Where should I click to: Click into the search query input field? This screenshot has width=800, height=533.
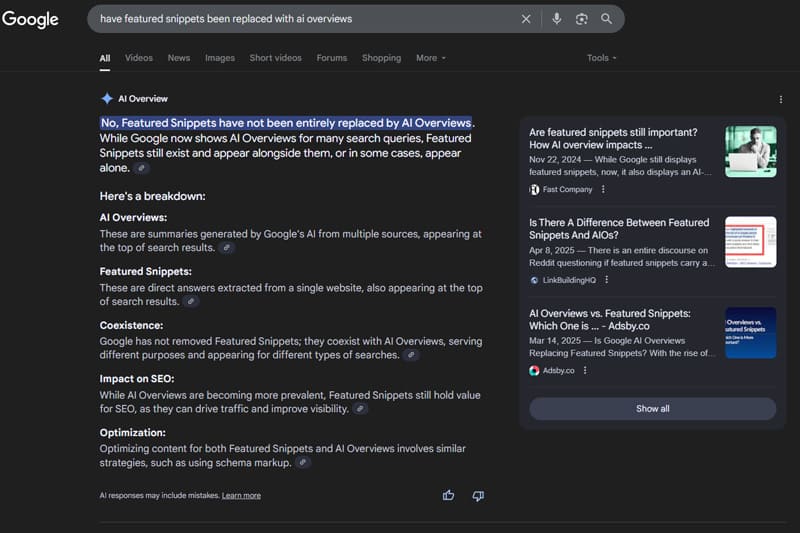click(306, 19)
